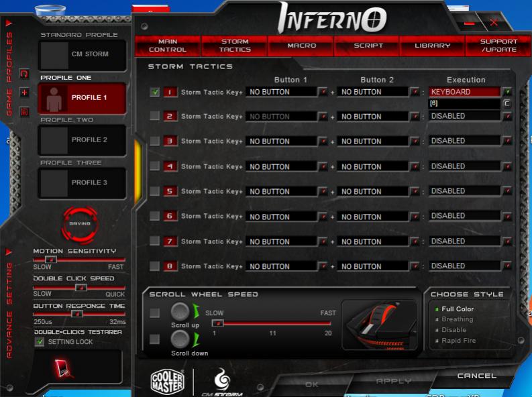Check the Scroll down checkbox

tap(155, 339)
